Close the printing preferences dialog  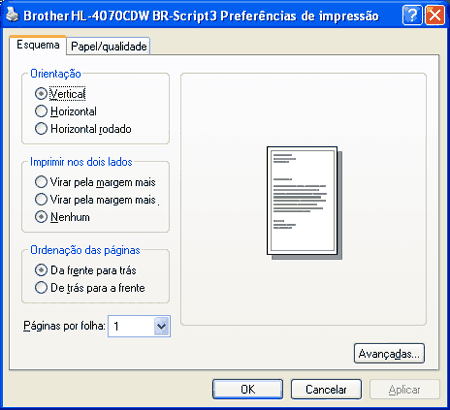435,15
